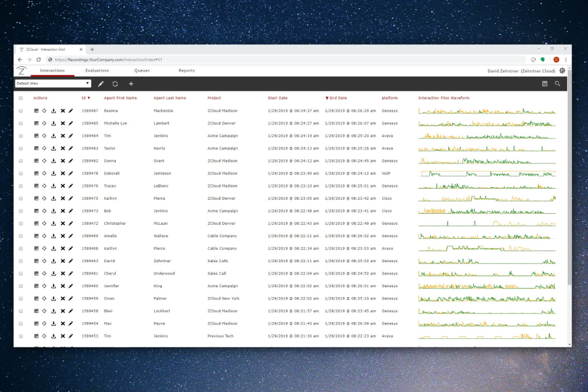The width and height of the screenshot is (588, 392).
Task: Open the view in Reanna's row
Action: pyautogui.click(x=36, y=111)
